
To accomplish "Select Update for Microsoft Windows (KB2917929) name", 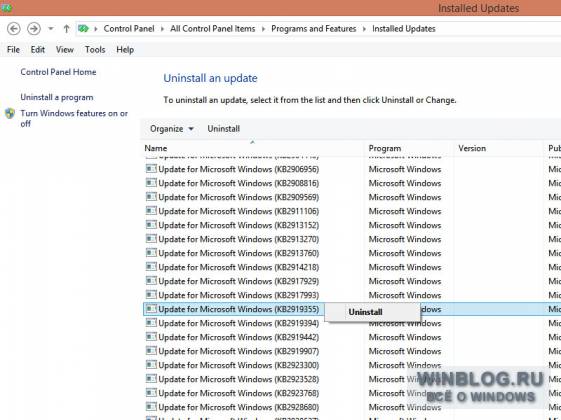I will pyautogui.click(x=239, y=281).
